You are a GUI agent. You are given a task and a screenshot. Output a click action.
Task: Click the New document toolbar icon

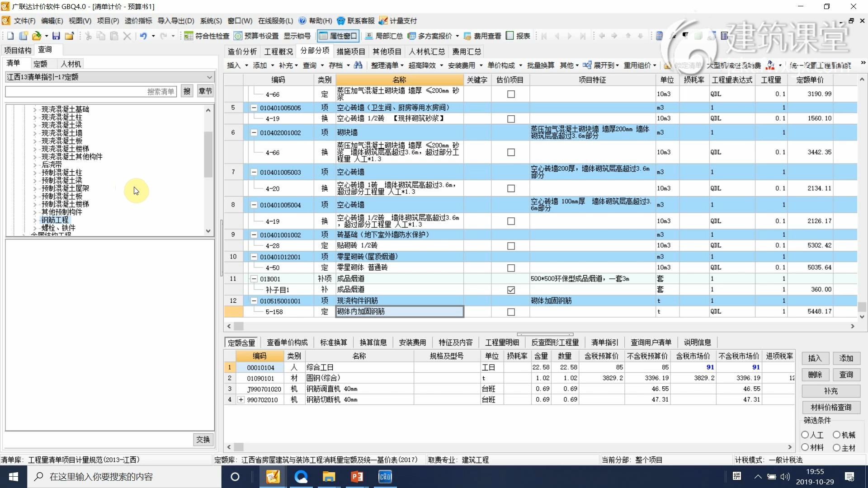point(10,36)
